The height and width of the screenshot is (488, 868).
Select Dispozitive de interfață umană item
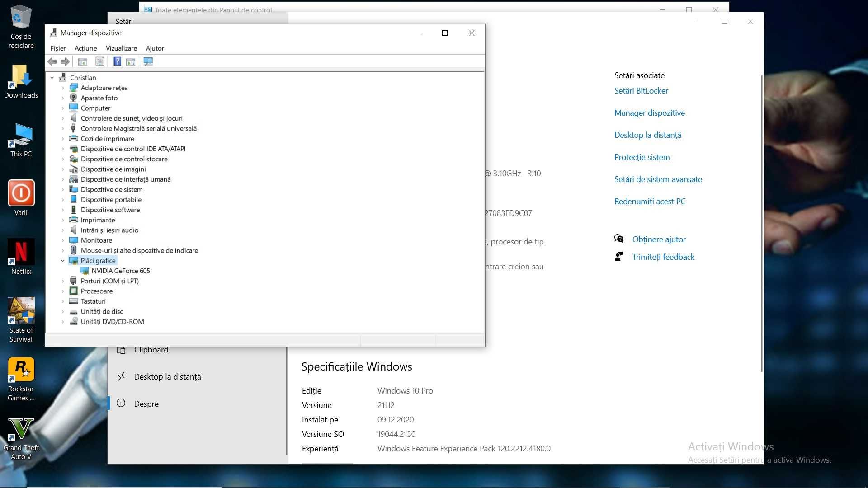coord(126,179)
